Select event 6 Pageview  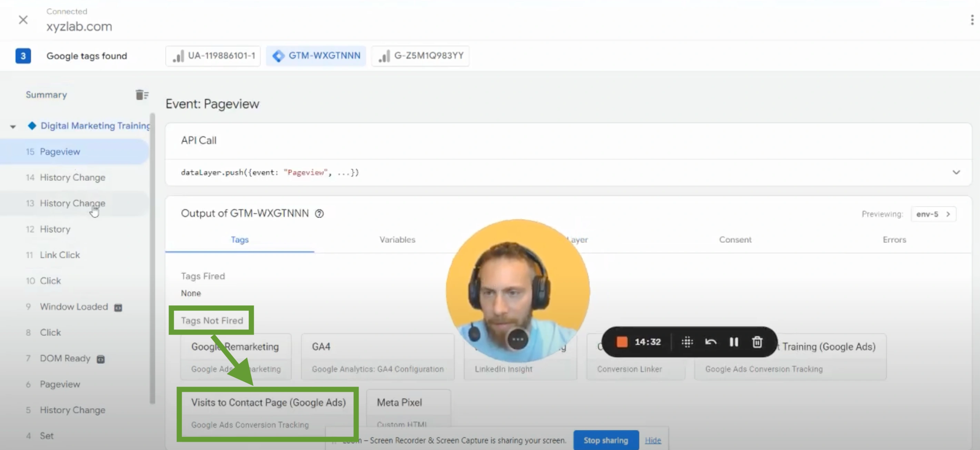pos(74,384)
